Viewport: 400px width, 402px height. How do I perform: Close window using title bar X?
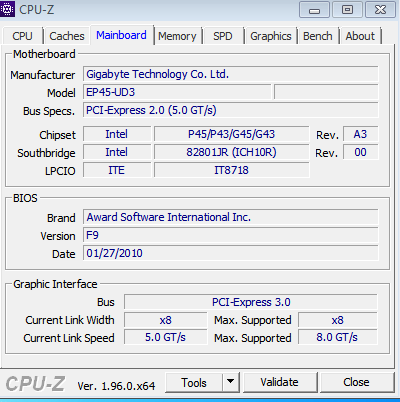pyautogui.click(x=380, y=10)
